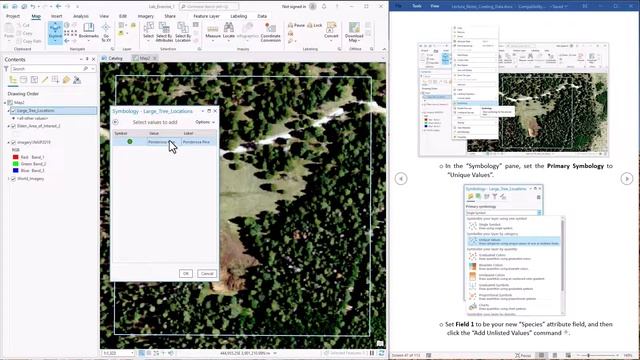
Task: Open the Contents search options dropdown
Action: [93, 69]
